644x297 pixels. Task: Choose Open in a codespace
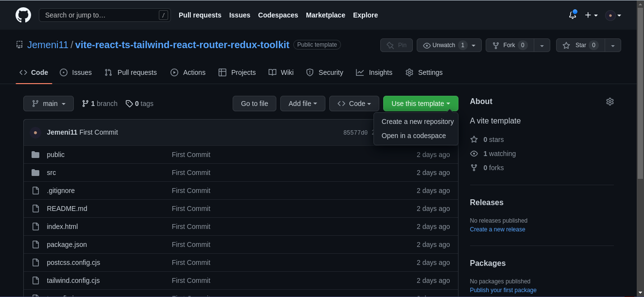tap(416, 136)
